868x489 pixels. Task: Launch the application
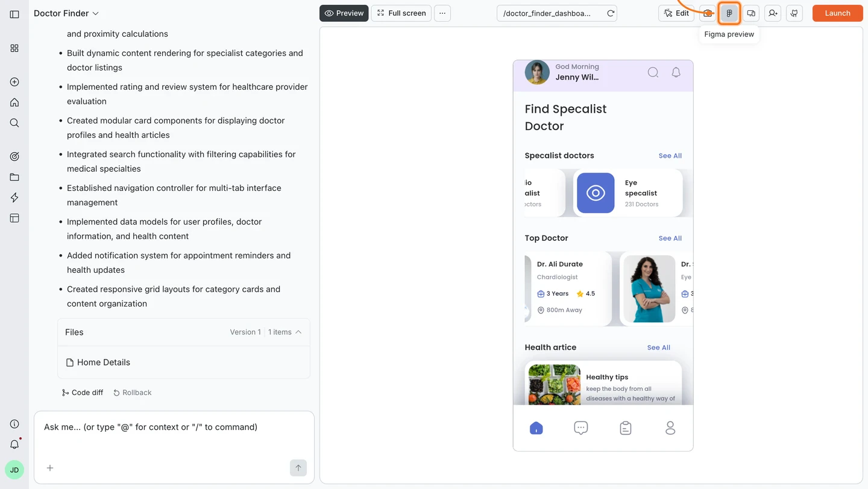837,13
